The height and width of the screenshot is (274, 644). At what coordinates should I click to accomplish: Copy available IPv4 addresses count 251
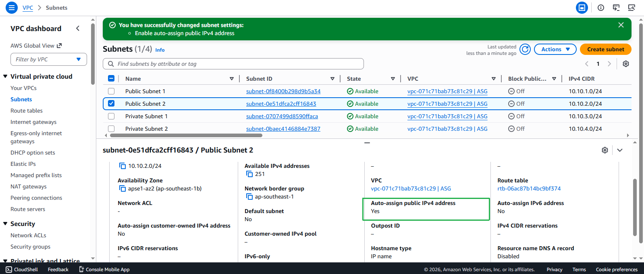249,174
